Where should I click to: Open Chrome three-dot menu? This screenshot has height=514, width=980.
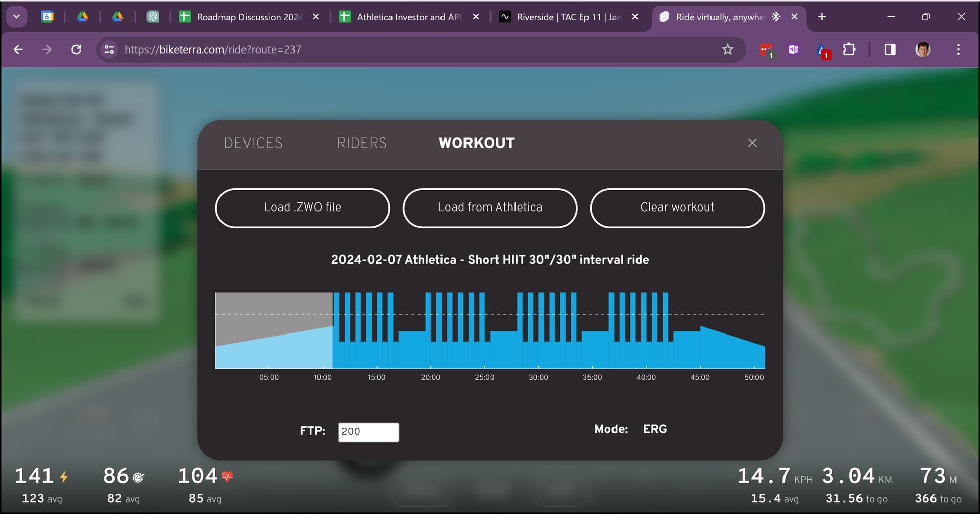958,49
